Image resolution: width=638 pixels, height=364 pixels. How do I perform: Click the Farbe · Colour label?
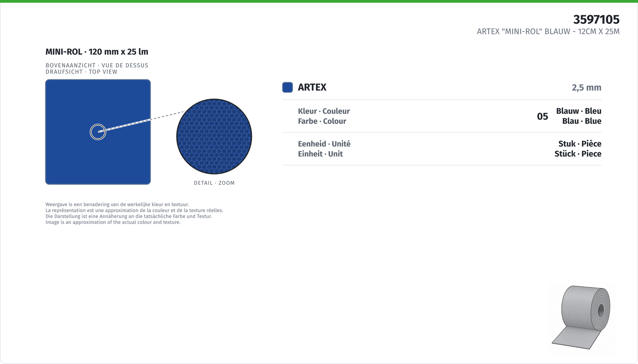tap(322, 121)
